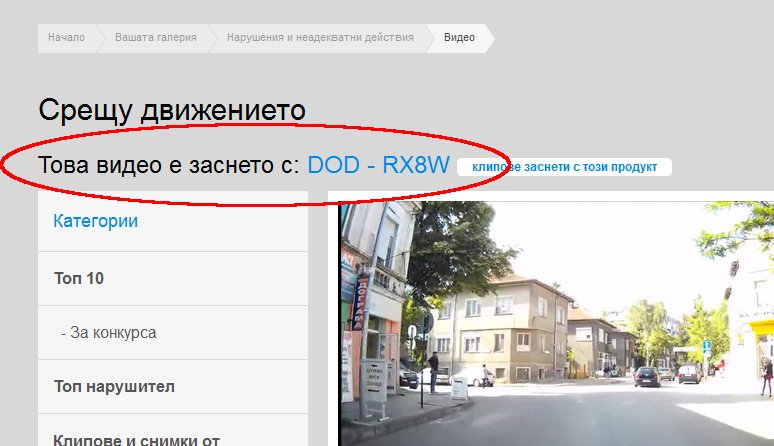
Task: Click the dark car driving ahead in video
Action: tap(647, 376)
